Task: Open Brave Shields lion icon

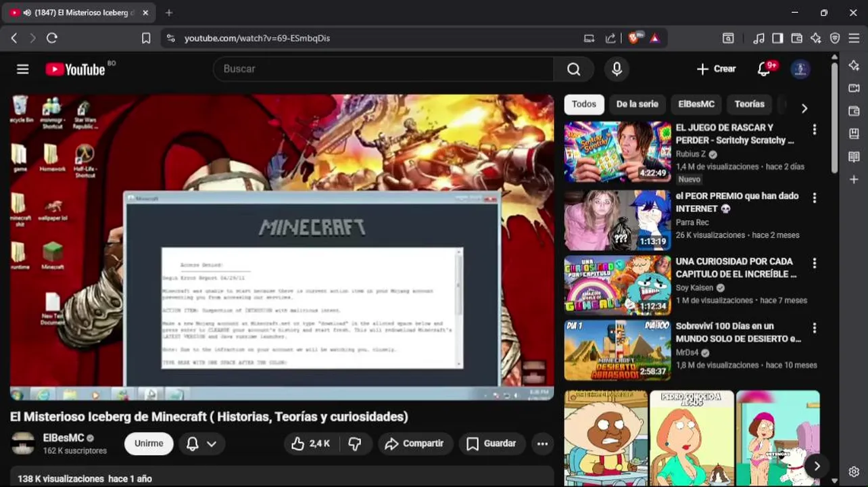Action: click(633, 39)
